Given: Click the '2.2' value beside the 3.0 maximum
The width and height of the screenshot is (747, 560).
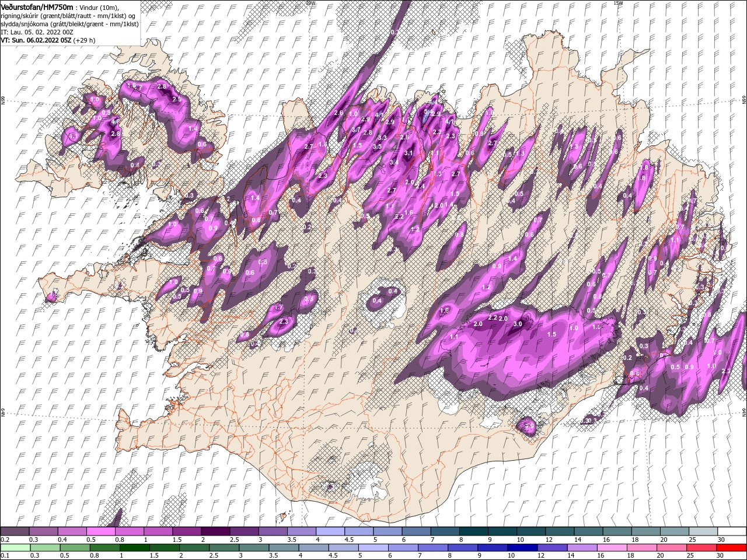Looking at the screenshot, I should click(x=492, y=318).
